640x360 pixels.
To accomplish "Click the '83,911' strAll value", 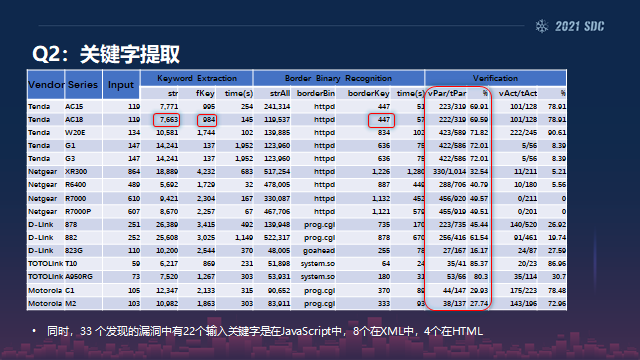I will point(279,304).
